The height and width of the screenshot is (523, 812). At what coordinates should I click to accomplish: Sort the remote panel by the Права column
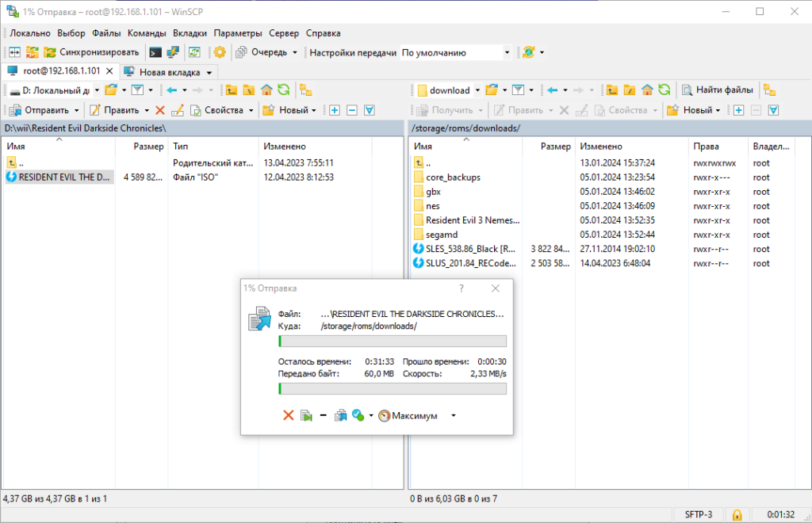[718, 147]
